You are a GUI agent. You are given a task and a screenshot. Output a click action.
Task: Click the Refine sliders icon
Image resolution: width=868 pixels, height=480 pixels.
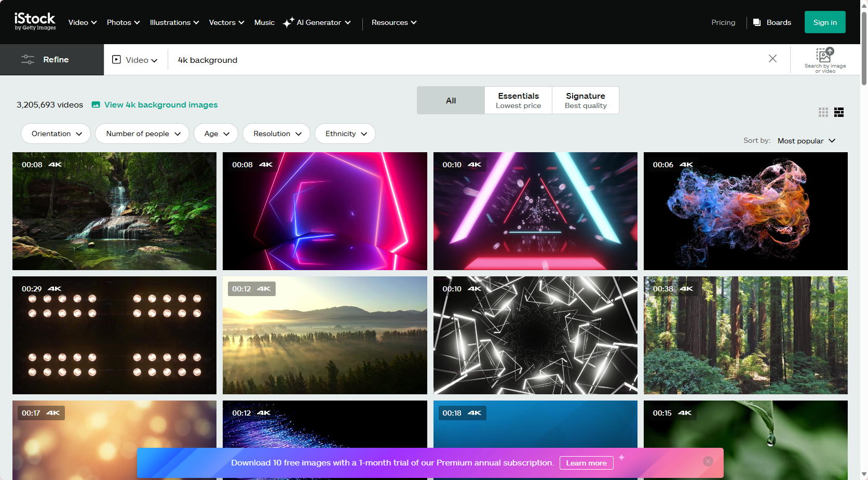click(x=28, y=60)
